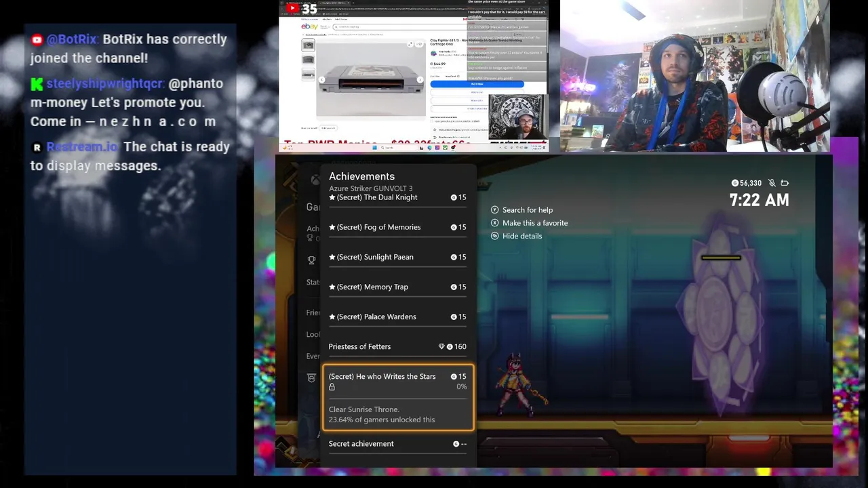Click the Y button icon for Search for help

click(494, 210)
